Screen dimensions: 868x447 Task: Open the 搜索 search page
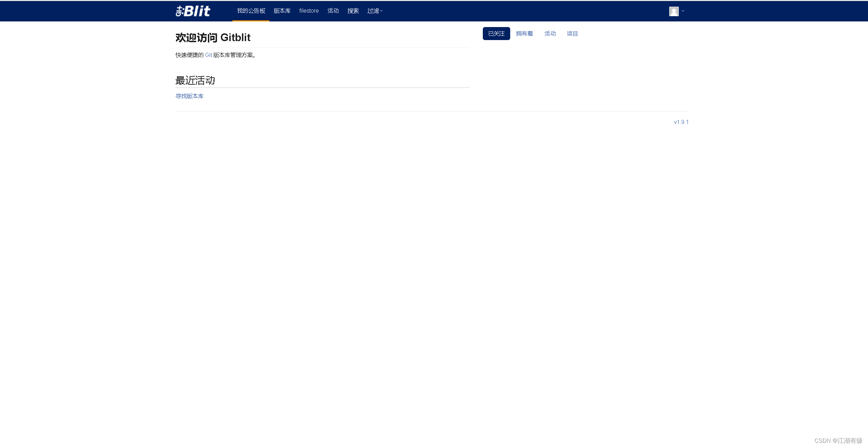point(353,11)
